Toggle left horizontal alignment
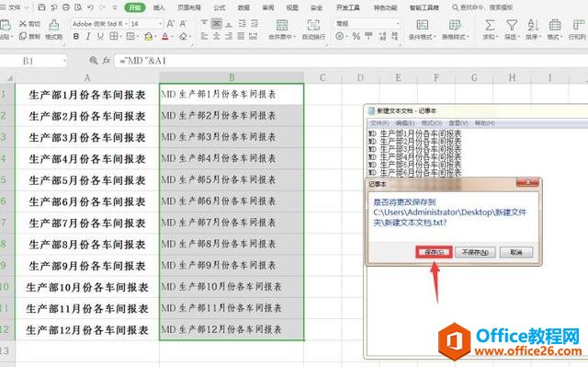The width and height of the screenshot is (588, 367). click(x=204, y=37)
